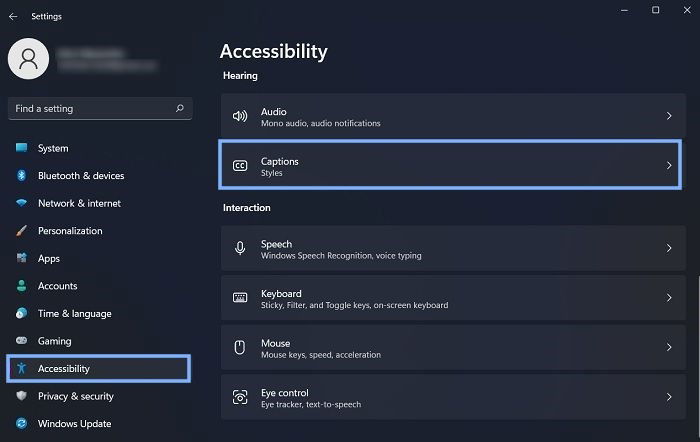
Task: Select Personalization in sidebar
Action: (99, 231)
